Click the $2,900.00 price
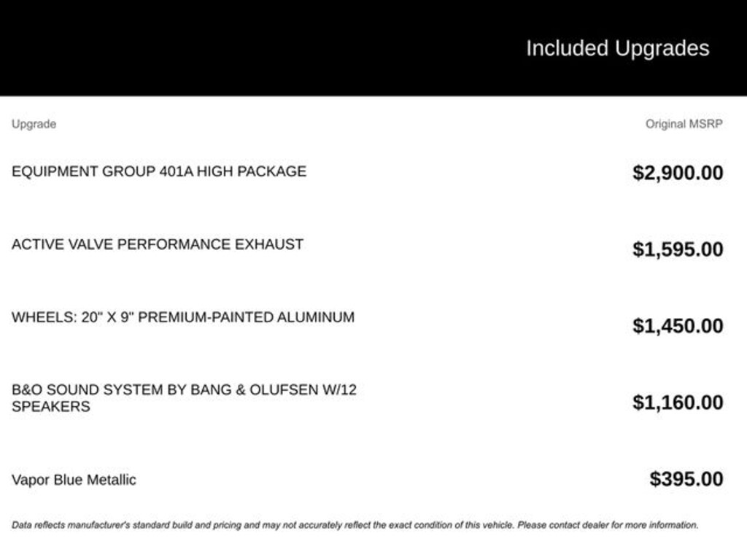747x560 pixels. click(678, 173)
